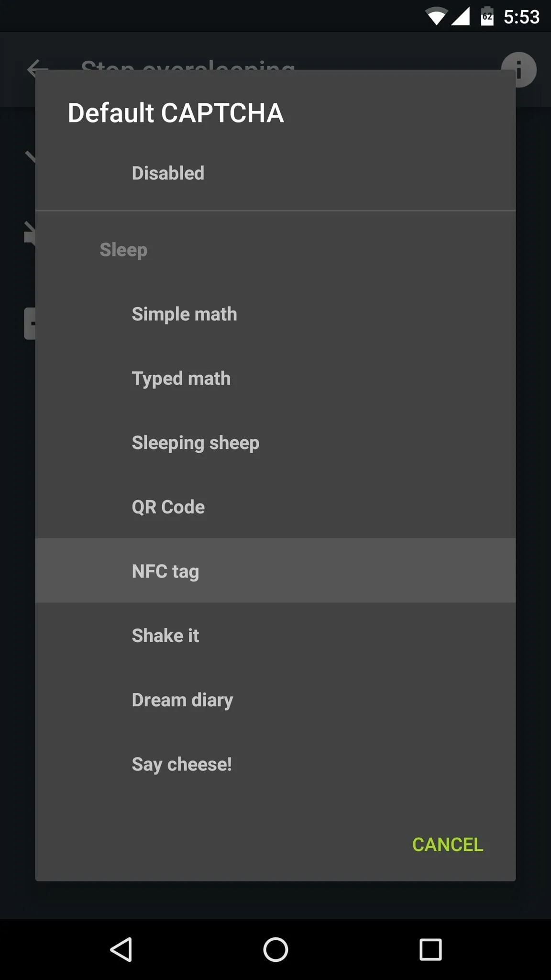Tap the Wi-Fi status icon
The width and height of the screenshot is (551, 980).
pyautogui.click(x=436, y=17)
